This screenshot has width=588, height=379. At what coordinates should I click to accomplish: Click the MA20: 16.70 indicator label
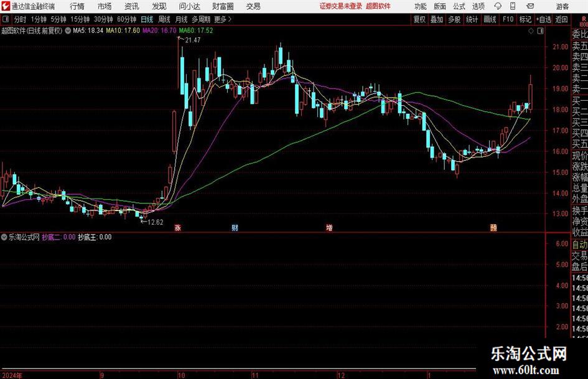[x=159, y=30]
